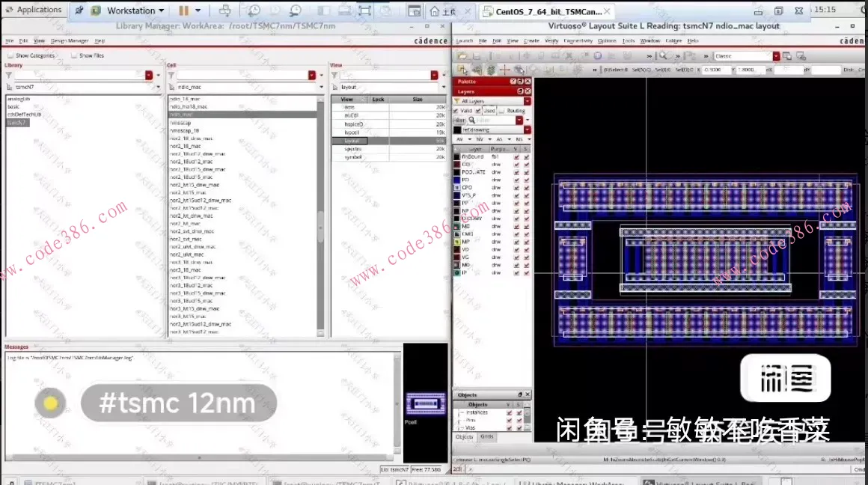Click the Open folder icon in Virtuoso toolbar
The height and width of the screenshot is (485, 868).
click(x=462, y=56)
